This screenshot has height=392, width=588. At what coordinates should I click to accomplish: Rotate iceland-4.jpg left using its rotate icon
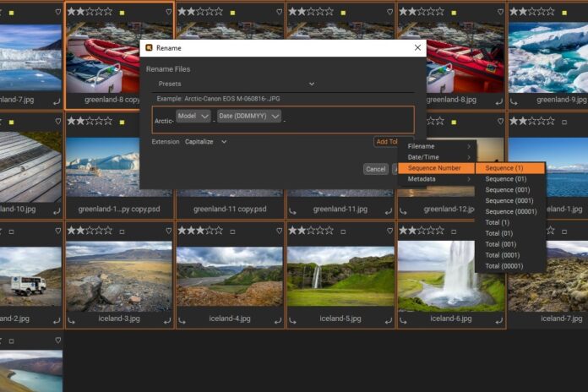pos(182,321)
